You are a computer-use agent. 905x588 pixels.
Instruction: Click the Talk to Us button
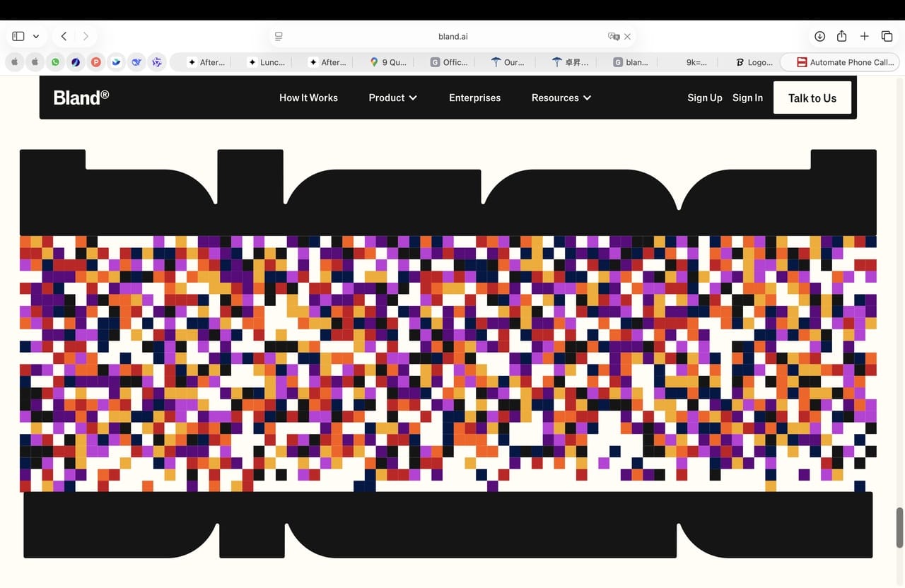pos(812,98)
